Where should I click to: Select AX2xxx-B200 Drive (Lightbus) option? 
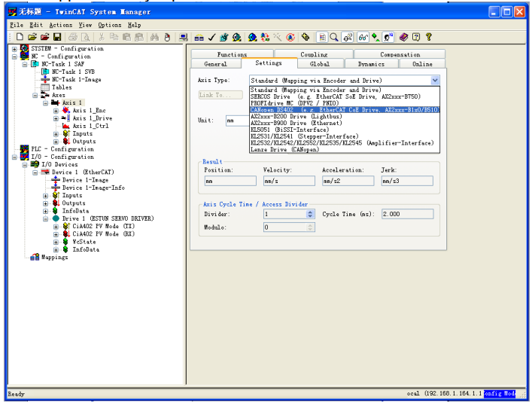[x=345, y=117]
